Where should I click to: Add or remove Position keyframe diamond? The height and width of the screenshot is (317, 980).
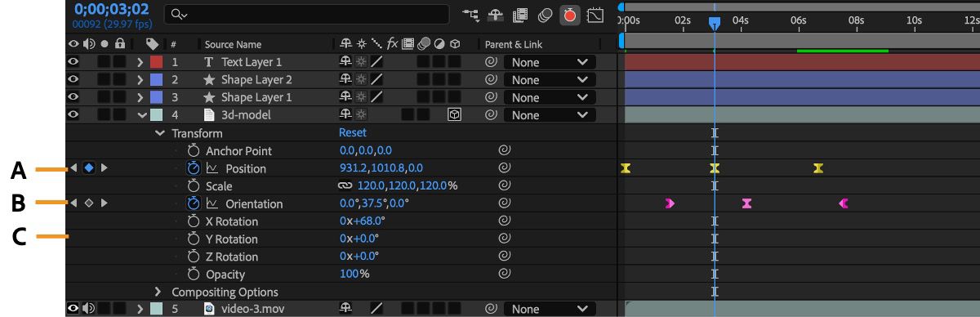tap(89, 168)
